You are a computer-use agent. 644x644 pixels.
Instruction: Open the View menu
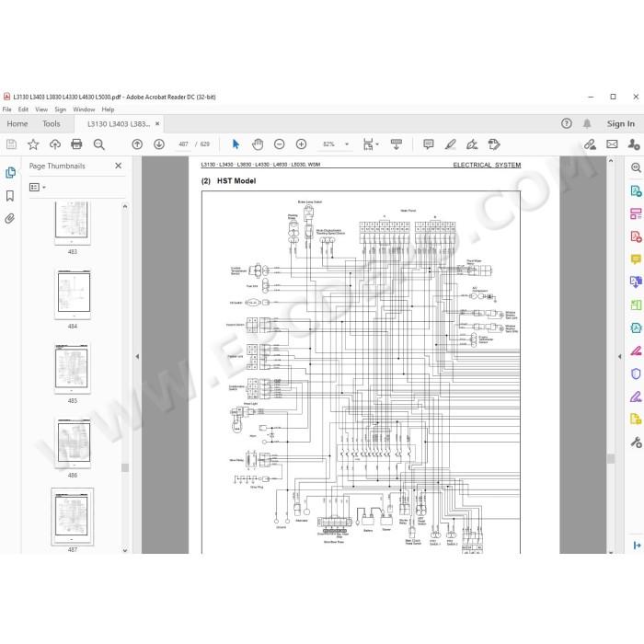coord(41,109)
